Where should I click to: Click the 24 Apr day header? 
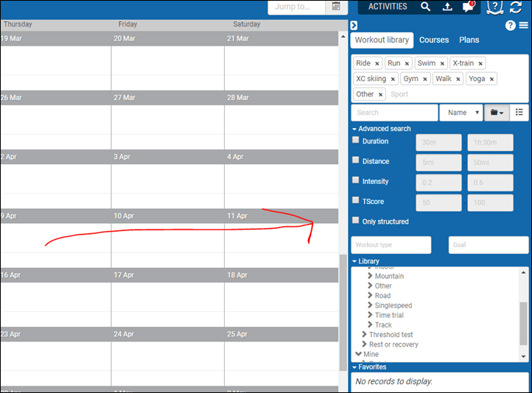(x=167, y=334)
